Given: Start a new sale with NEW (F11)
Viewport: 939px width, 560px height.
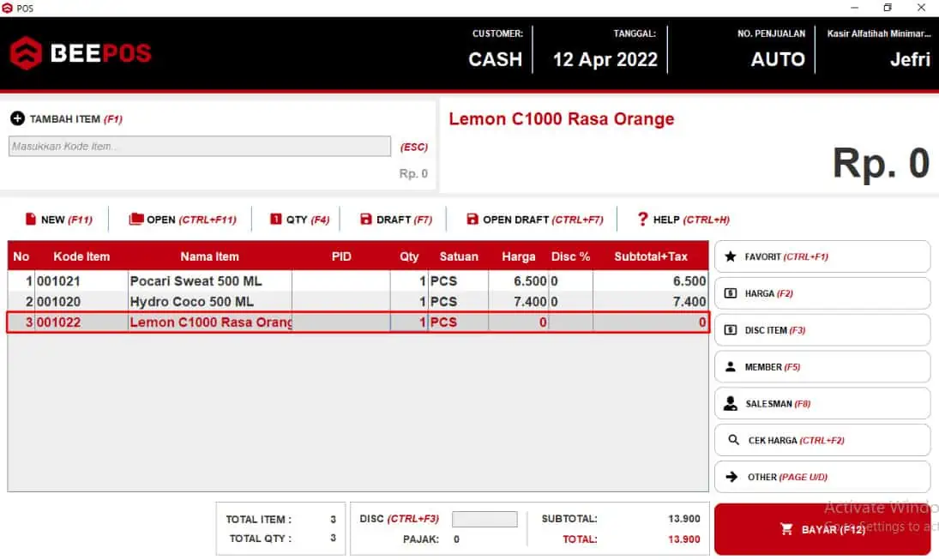Looking at the screenshot, I should tap(59, 220).
